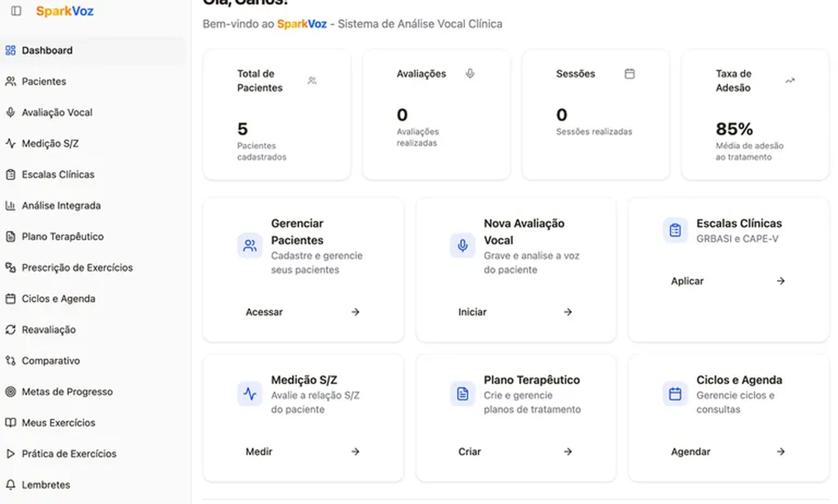Toggle the sidebar collapse icon
The height and width of the screenshot is (504, 838).
(x=16, y=11)
